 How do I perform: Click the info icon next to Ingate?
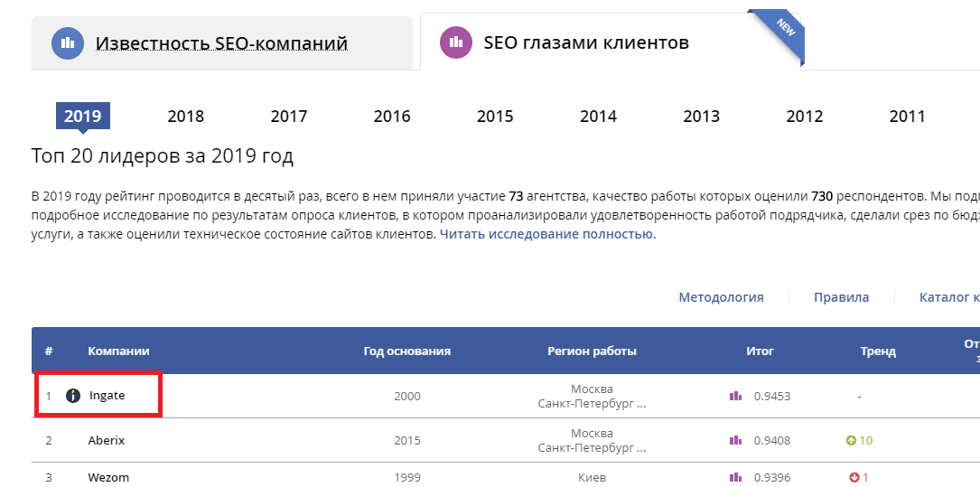pos(74,396)
